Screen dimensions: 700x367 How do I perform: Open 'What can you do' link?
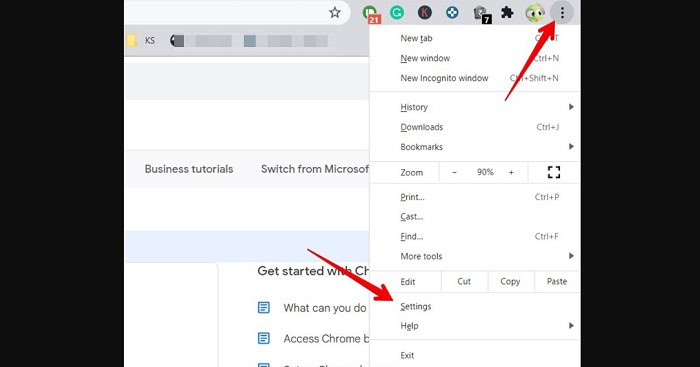[x=325, y=308]
